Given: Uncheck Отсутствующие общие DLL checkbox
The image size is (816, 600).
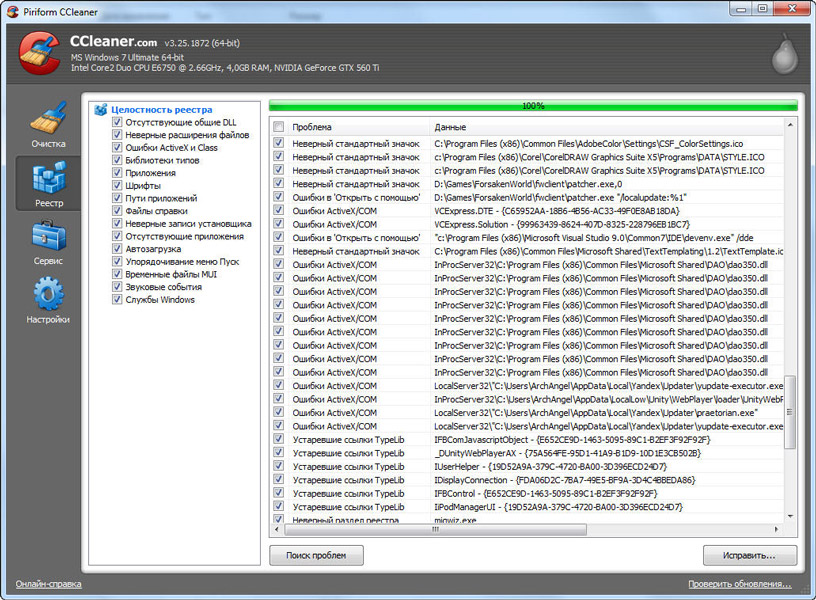Looking at the screenshot, I should click(x=117, y=122).
